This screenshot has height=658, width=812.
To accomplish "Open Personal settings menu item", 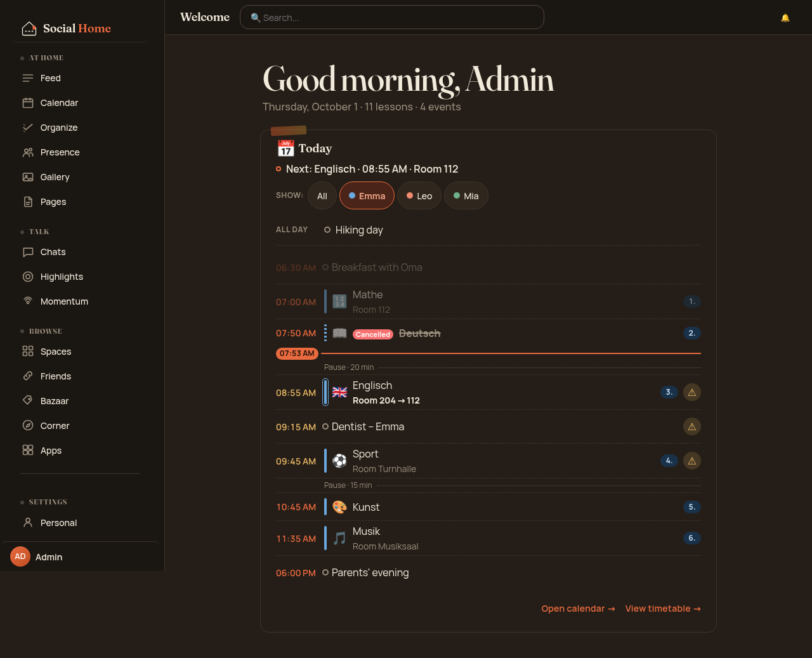I will (x=80, y=523).
